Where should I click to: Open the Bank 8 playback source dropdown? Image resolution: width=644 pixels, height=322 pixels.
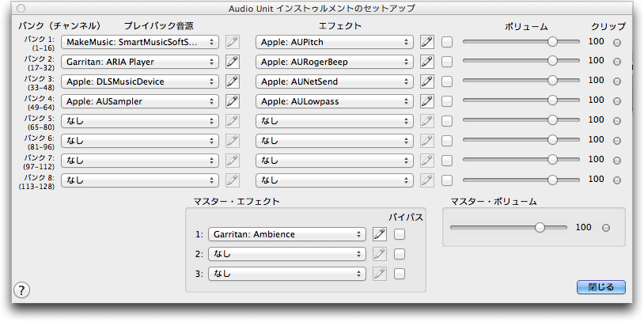pyautogui.click(x=140, y=180)
